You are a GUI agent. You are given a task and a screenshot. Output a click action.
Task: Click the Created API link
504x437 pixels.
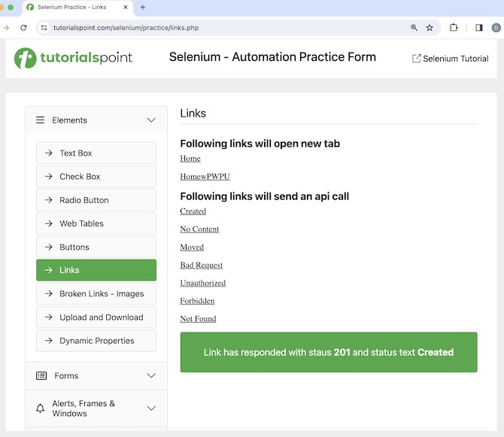(193, 211)
